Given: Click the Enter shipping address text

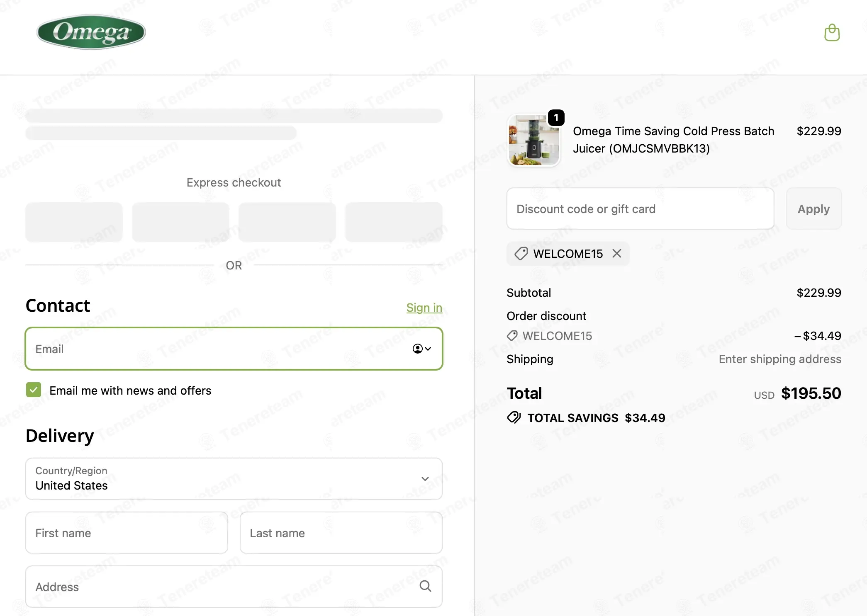Looking at the screenshot, I should point(780,359).
